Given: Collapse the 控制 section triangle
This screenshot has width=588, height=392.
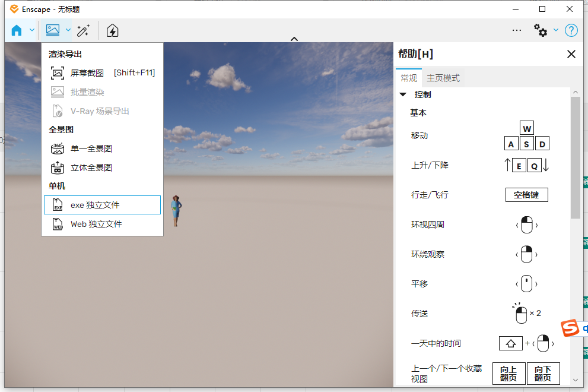Looking at the screenshot, I should pyautogui.click(x=403, y=94).
